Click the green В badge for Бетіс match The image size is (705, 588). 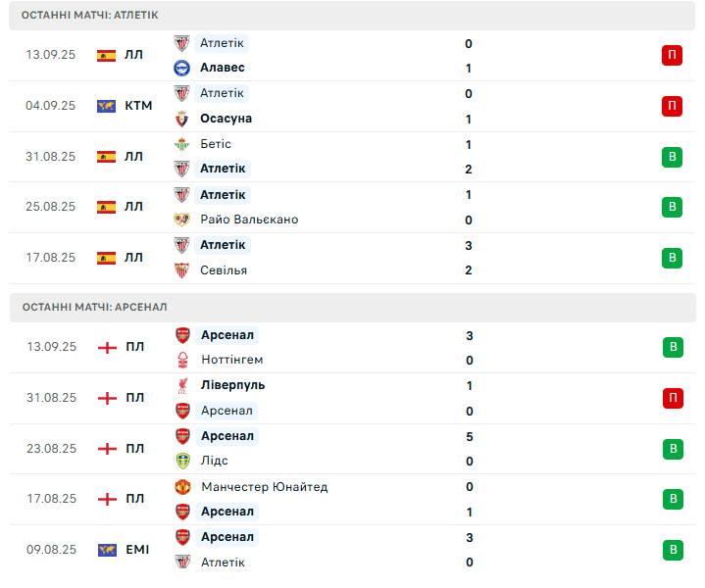[672, 157]
